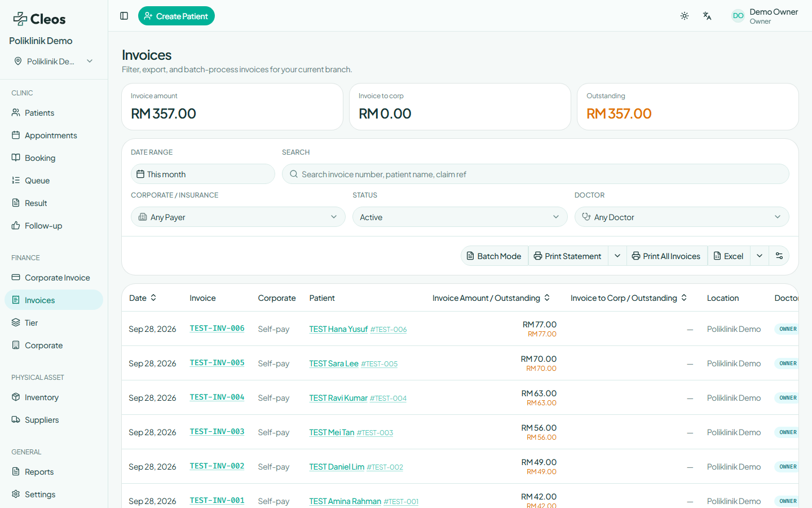The width and height of the screenshot is (812, 508).
Task: Sort by Invoice to Corp / Outstanding
Action: [629, 298]
